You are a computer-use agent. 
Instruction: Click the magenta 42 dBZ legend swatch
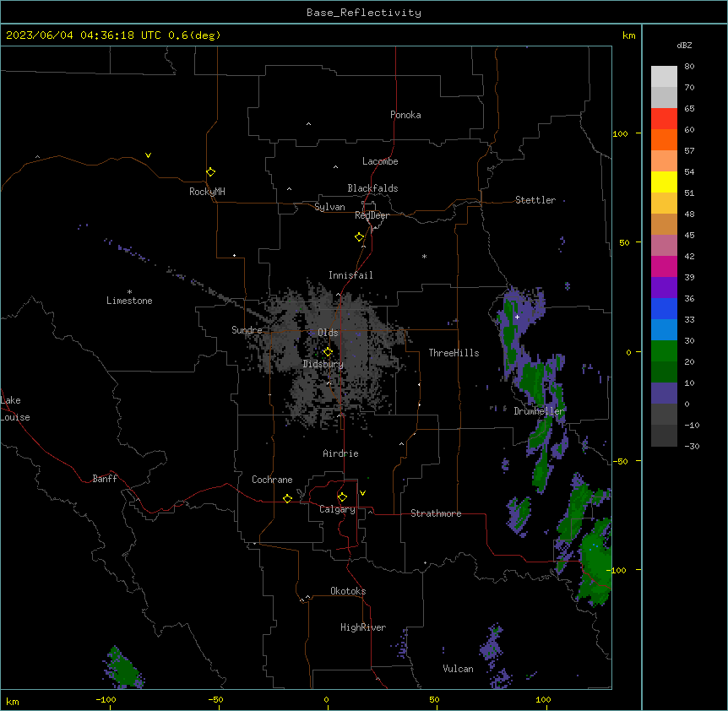pyautogui.click(x=664, y=266)
